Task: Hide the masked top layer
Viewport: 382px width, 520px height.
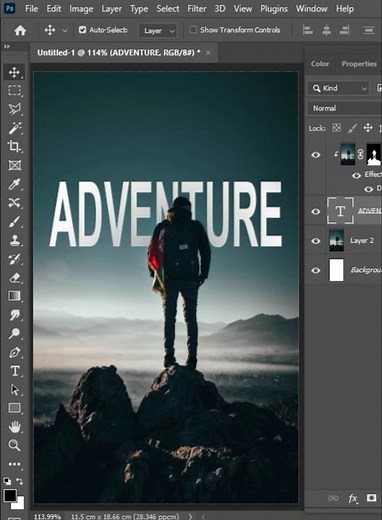Action: [x=316, y=155]
